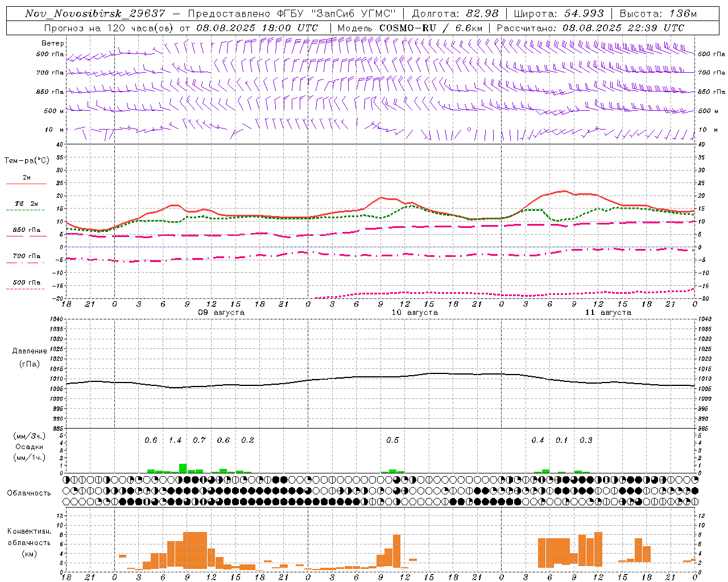Click the '09 августа' date label

221,313
